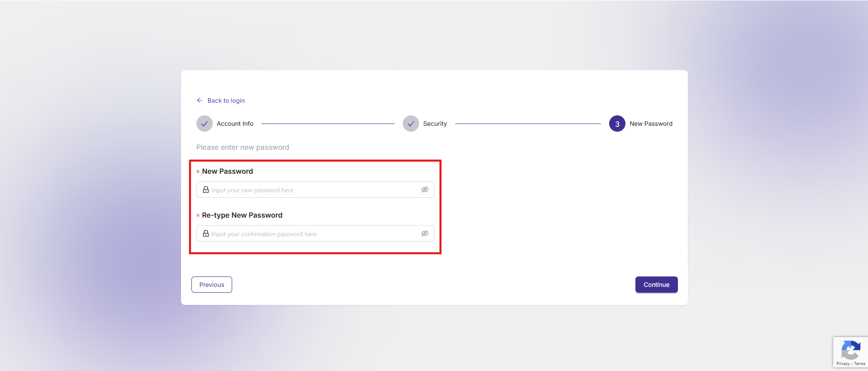The width and height of the screenshot is (868, 371).
Task: Select the Account Info step label
Action: pos(235,124)
